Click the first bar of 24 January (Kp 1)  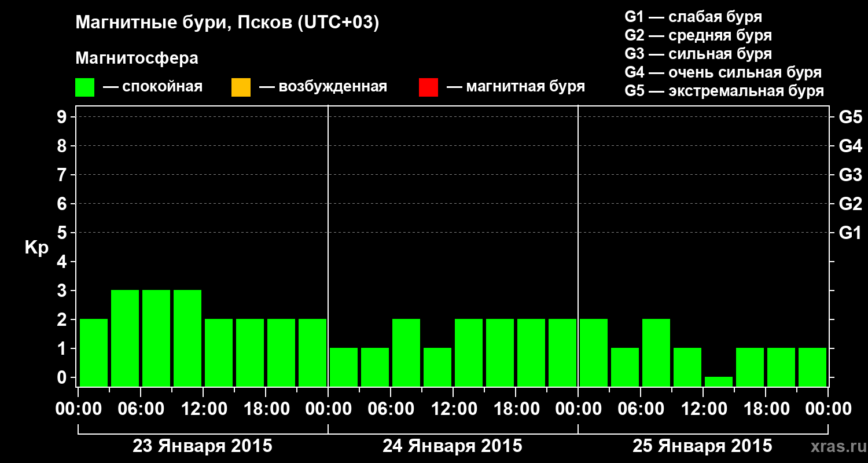tap(344, 367)
